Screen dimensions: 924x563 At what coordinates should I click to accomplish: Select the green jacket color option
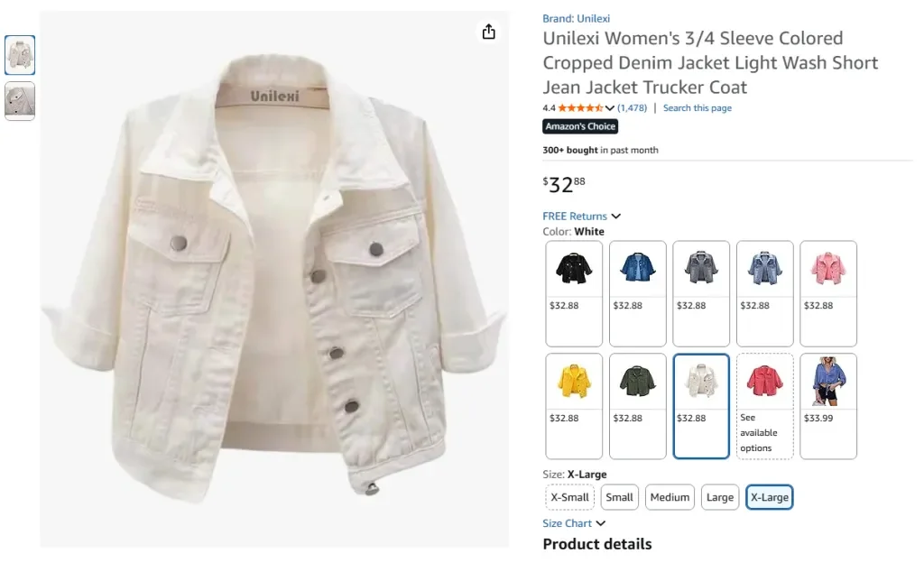637,382
